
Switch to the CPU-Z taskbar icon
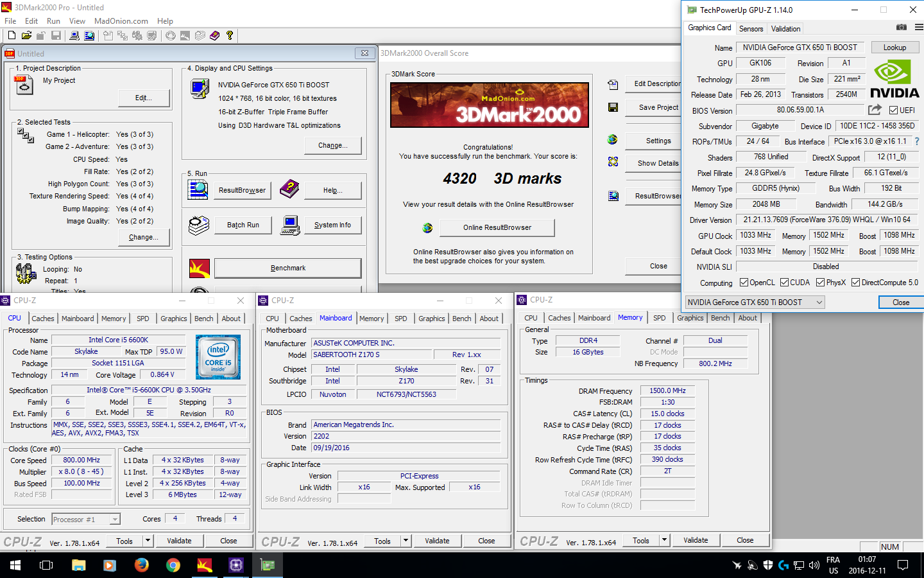point(235,565)
